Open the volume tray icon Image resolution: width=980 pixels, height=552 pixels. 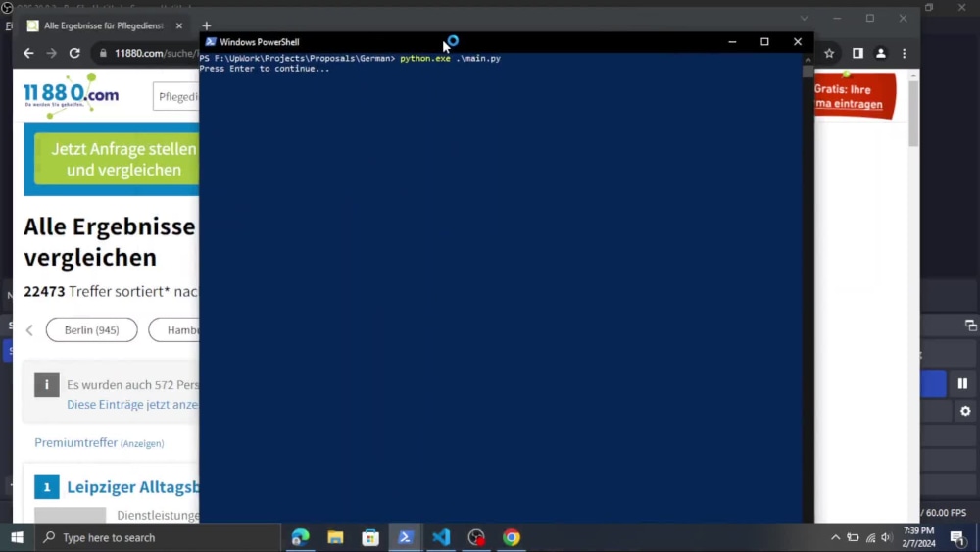tap(886, 537)
